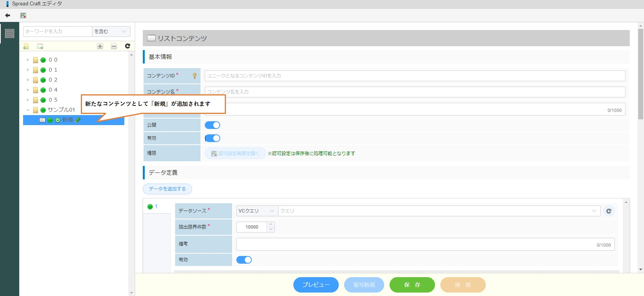Click the プレビュー button
The width and height of the screenshot is (644, 296).
coord(316,285)
